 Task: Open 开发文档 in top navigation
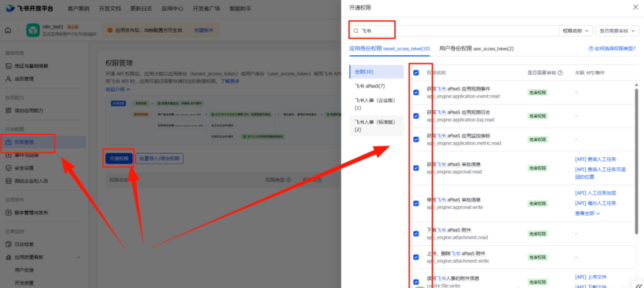click(x=110, y=9)
